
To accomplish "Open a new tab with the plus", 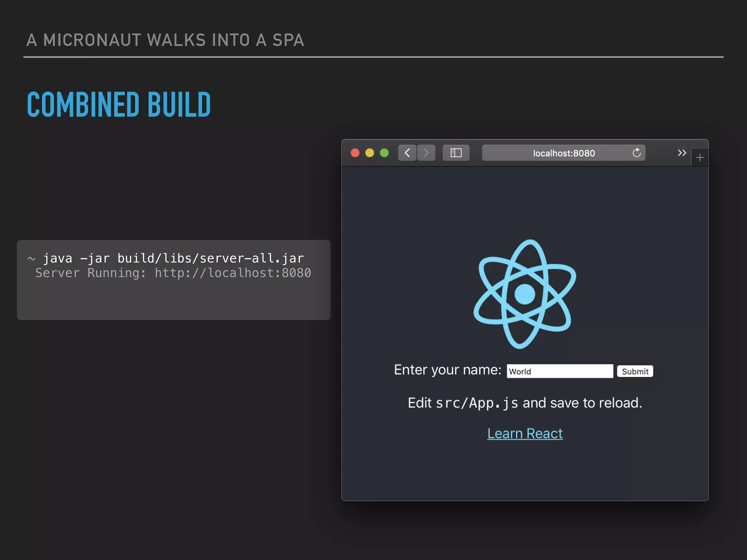I will click(x=700, y=157).
